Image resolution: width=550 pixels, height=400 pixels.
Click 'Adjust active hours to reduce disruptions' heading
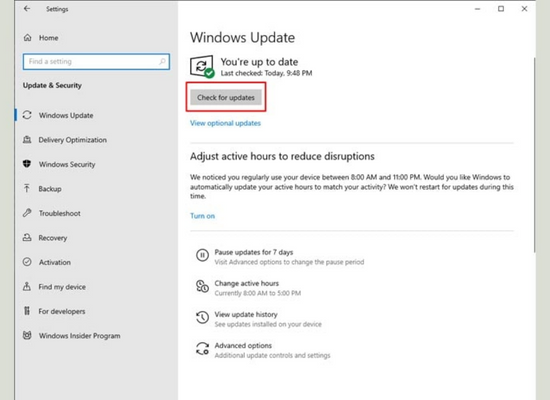coord(282,156)
